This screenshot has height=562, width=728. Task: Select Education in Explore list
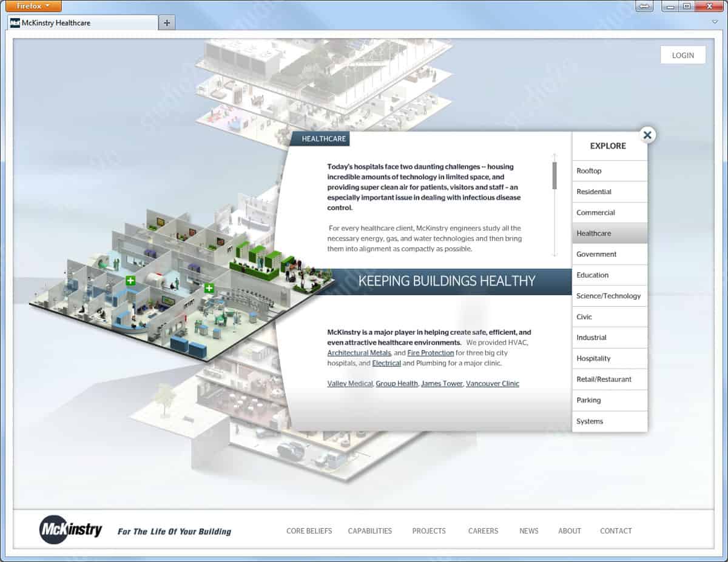click(610, 275)
